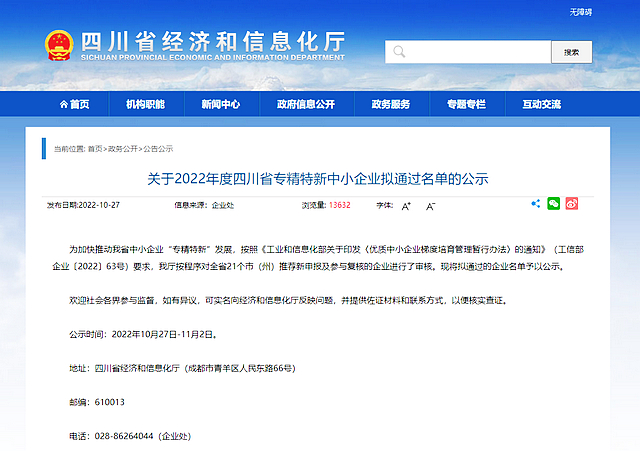Go to 首页 in the navigation bar

click(74, 104)
